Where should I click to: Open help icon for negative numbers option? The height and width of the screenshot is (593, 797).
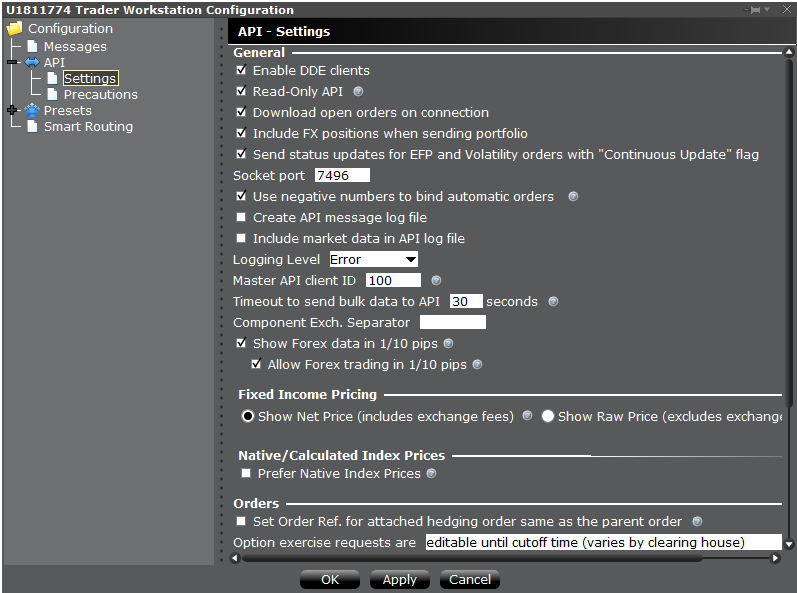(573, 197)
